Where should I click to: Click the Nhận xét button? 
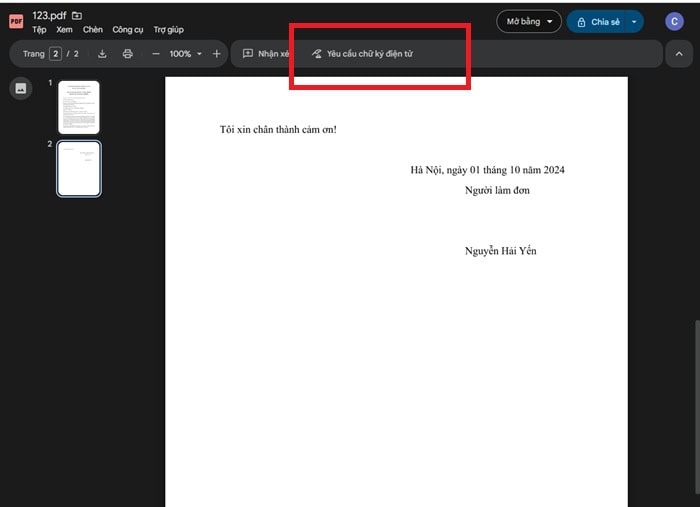(x=266, y=54)
